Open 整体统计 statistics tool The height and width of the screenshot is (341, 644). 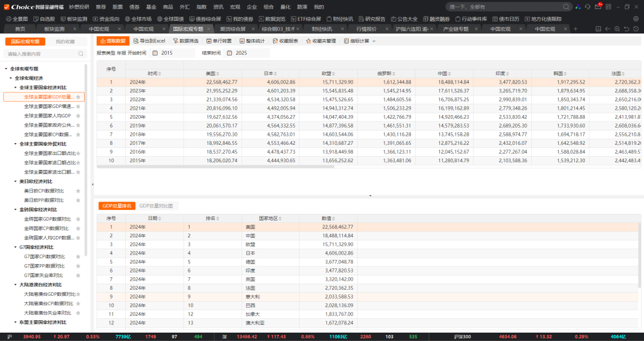(242, 41)
